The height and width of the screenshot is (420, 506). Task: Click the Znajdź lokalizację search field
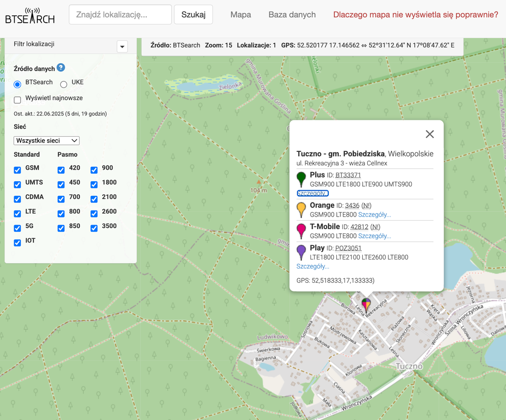120,15
